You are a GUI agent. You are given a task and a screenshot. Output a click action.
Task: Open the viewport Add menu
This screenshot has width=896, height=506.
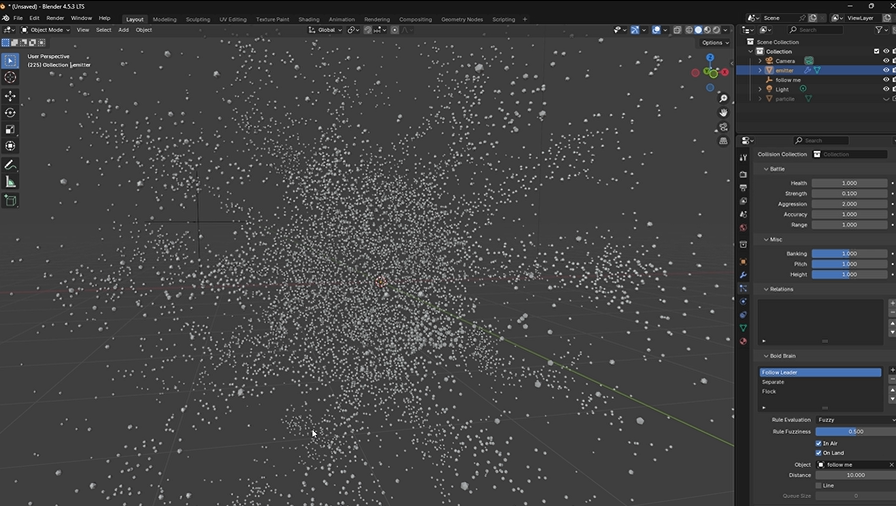(x=123, y=30)
